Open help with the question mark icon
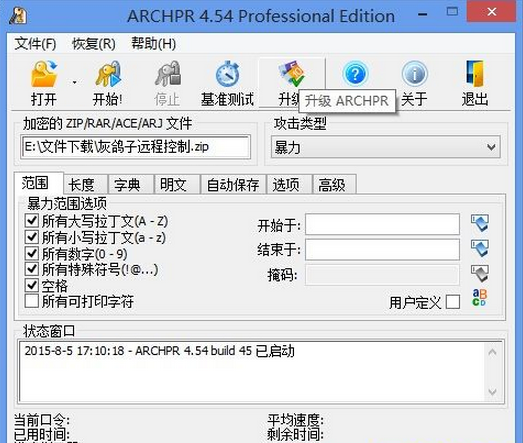This screenshot has height=443, width=523. coord(355,74)
